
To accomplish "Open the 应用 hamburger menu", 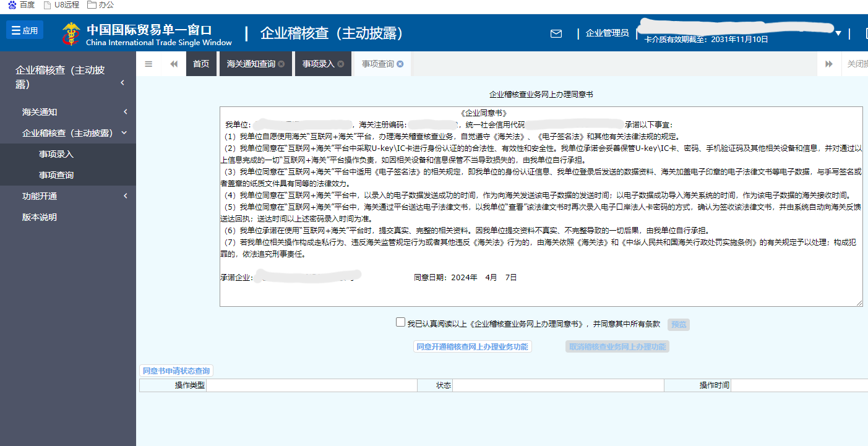I will tap(25, 29).
